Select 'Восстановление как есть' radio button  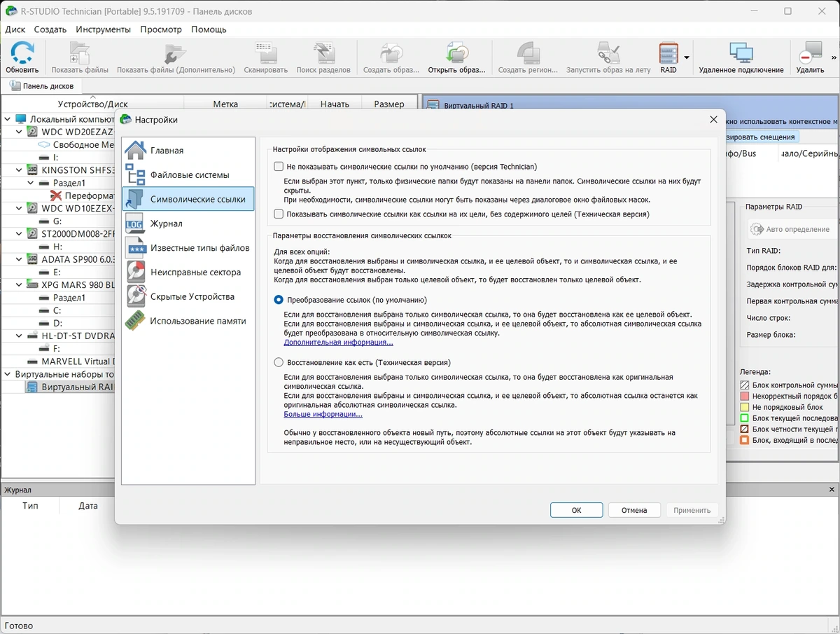[279, 363]
